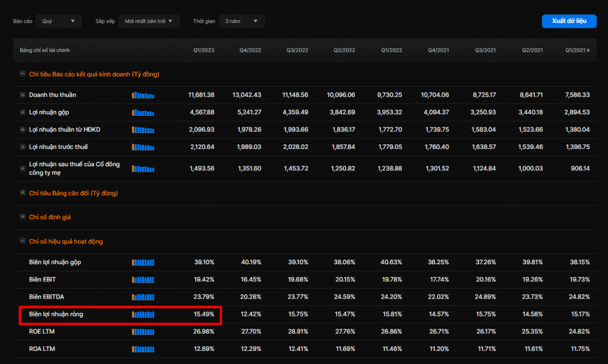608x364 pixels.
Task: Expand the Chỉ tiêu Bảng cân đối section
Action: [x=23, y=193]
